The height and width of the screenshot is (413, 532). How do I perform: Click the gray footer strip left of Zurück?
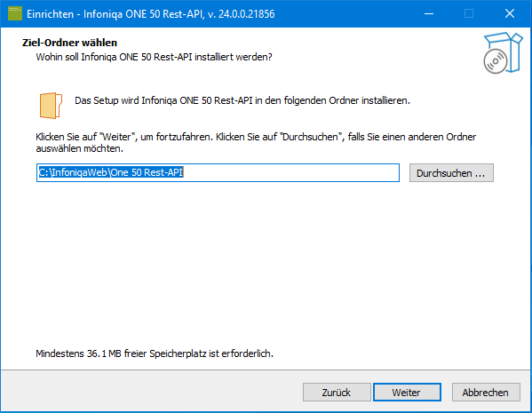tap(152, 392)
